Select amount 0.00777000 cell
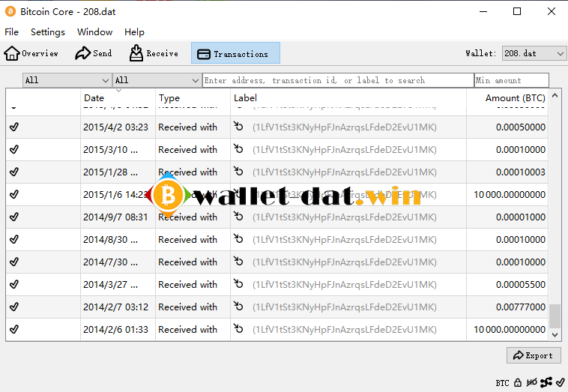Viewport: 568px width, 392px height. [x=507, y=307]
